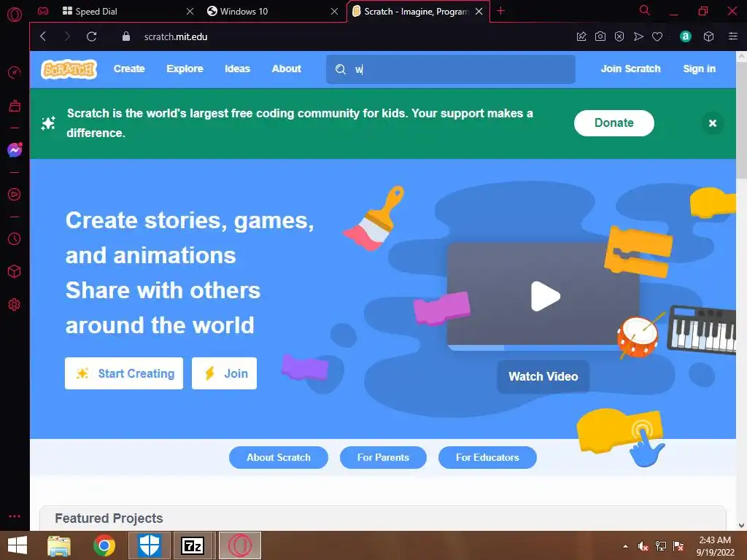Click the Opera GX logo menu icon
The width and height of the screenshot is (747, 560).
point(15,15)
